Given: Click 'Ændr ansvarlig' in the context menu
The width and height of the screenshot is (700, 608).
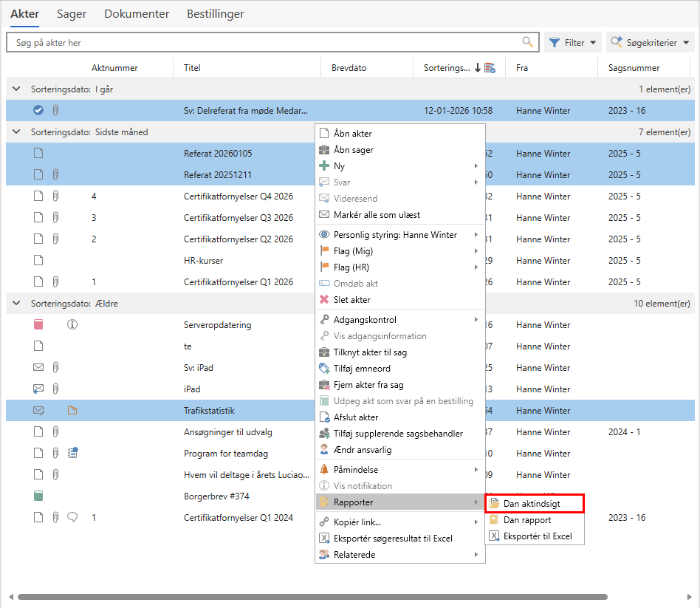Looking at the screenshot, I should (x=400, y=450).
